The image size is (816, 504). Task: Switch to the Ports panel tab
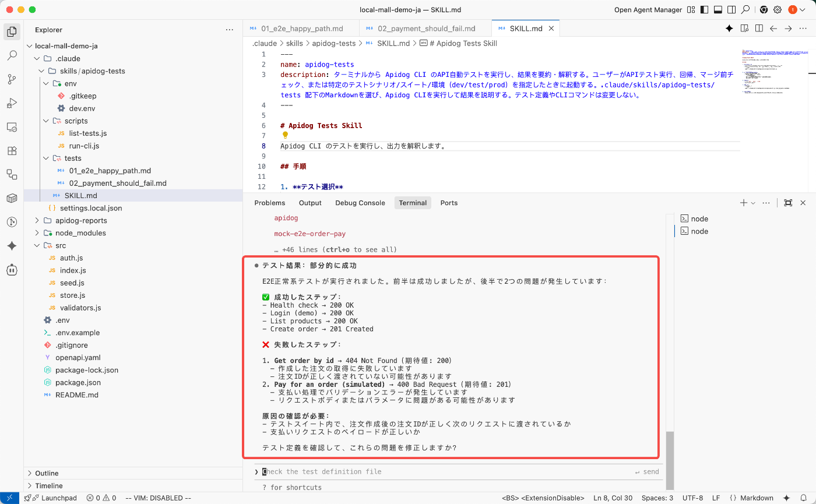449,203
